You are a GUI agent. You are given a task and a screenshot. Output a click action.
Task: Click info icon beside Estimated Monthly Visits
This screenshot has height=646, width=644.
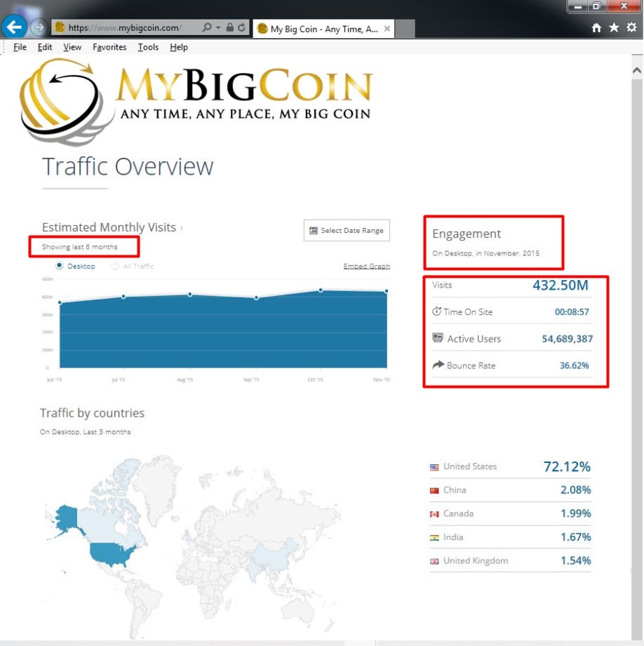pos(182,227)
